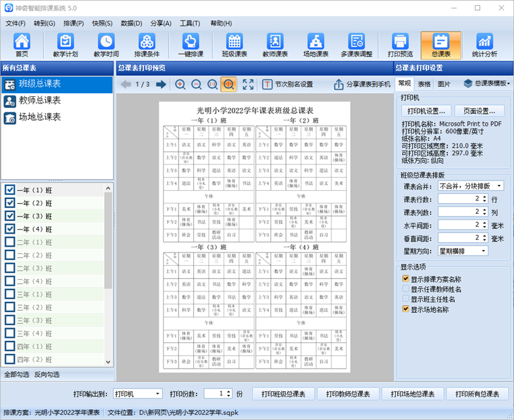Screen dimensions: 514x420
Task: Select 场地总课表 in the list
Action: (57, 118)
